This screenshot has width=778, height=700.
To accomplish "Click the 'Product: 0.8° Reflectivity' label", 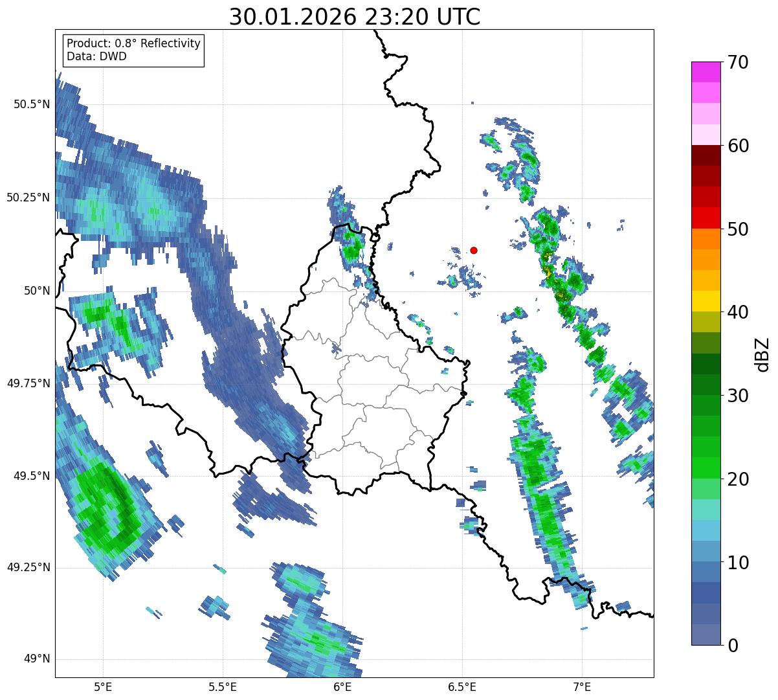I will click(134, 43).
